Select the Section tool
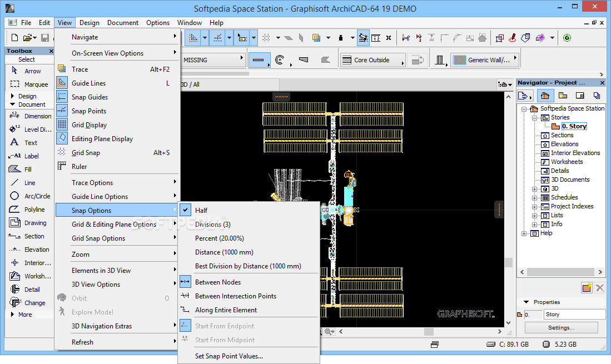This screenshot has width=611, height=364. tap(29, 236)
